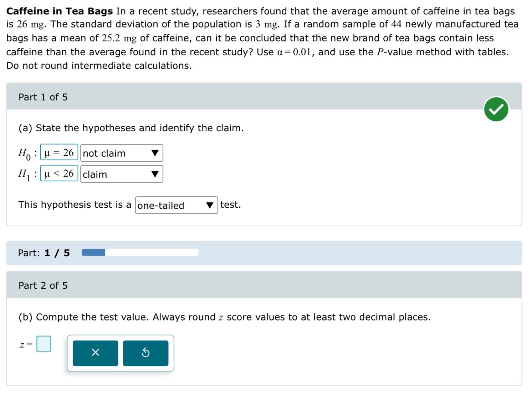Viewport: 532px width, 399px height.
Task: Open the 'one-tailed' test type dropdown
Action: 177,205
